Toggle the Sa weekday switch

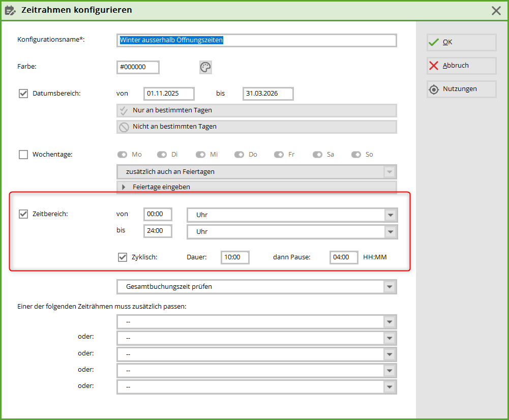(x=318, y=155)
